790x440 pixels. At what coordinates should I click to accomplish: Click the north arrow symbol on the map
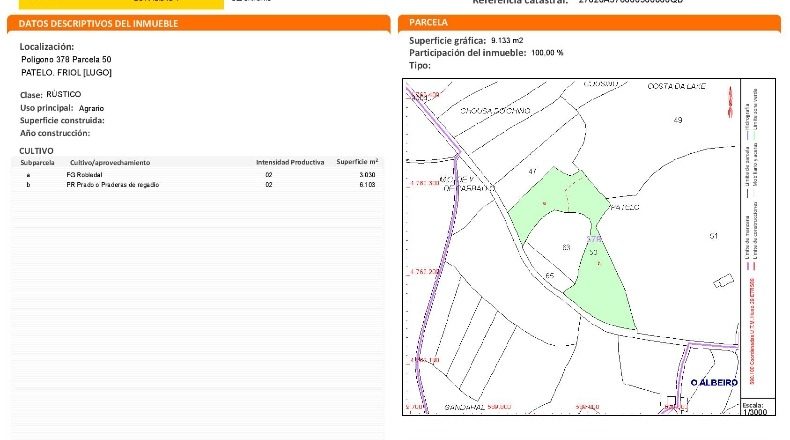[x=730, y=102]
